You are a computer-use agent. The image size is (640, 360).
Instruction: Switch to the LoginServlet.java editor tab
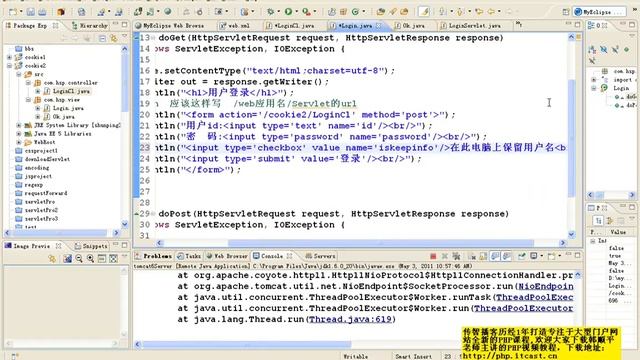point(471,25)
